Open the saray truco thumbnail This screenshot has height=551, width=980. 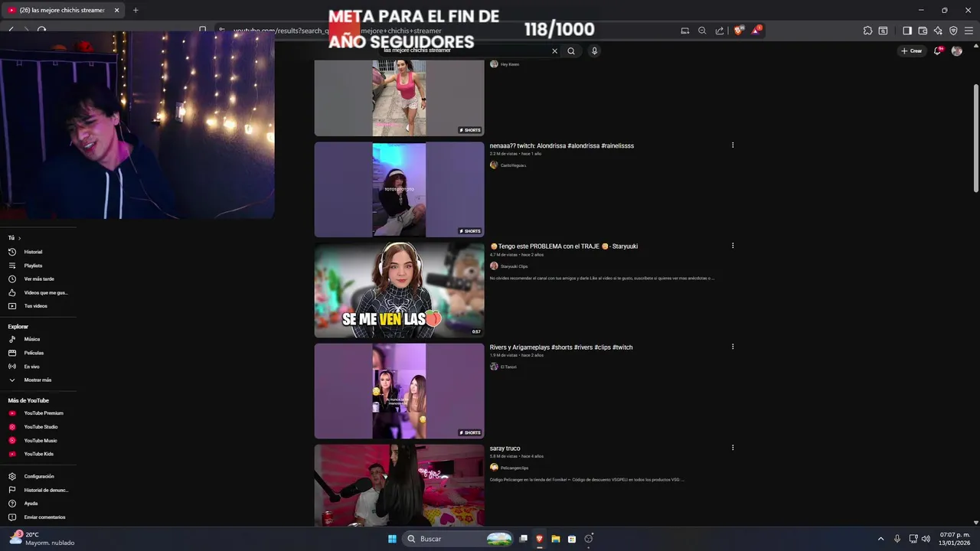(399, 485)
